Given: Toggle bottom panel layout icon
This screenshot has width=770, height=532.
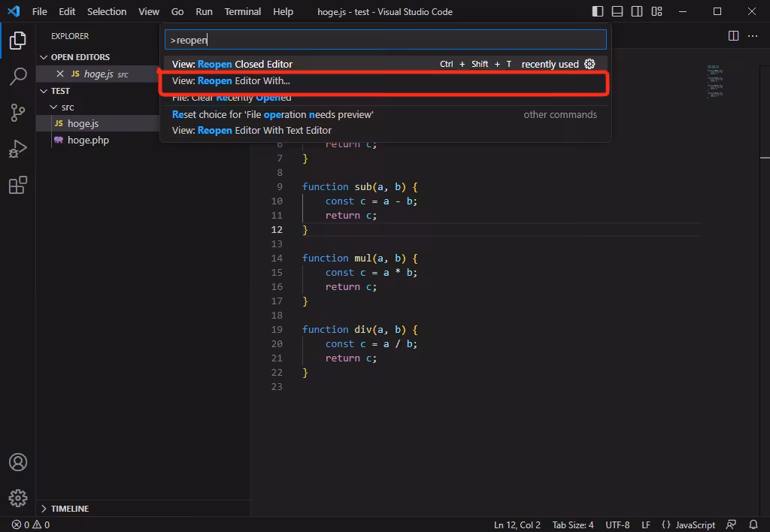Looking at the screenshot, I should 617,11.
